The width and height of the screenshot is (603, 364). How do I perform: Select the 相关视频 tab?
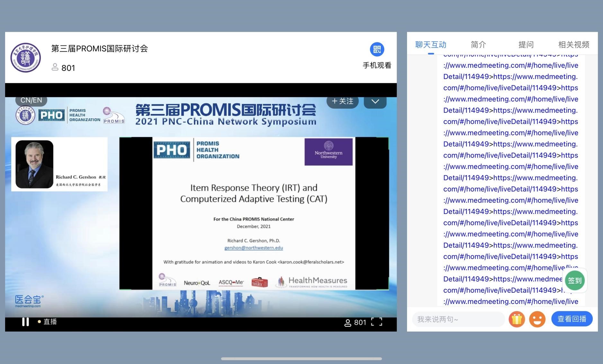(573, 45)
